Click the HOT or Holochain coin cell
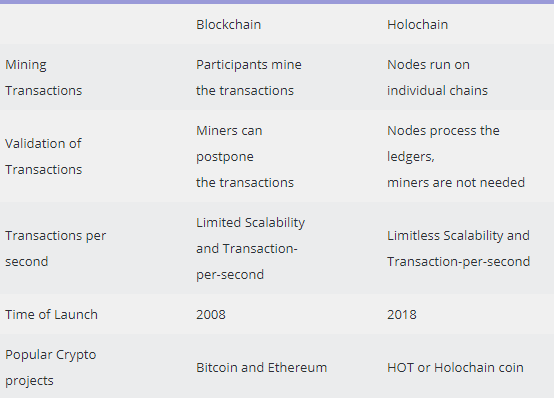This screenshot has width=554, height=398. point(455,368)
